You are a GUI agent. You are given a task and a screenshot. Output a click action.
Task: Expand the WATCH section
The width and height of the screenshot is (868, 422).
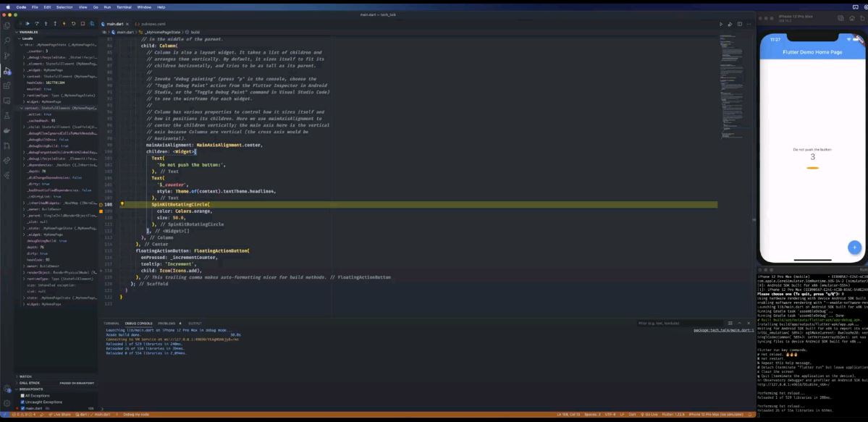[x=25, y=376]
